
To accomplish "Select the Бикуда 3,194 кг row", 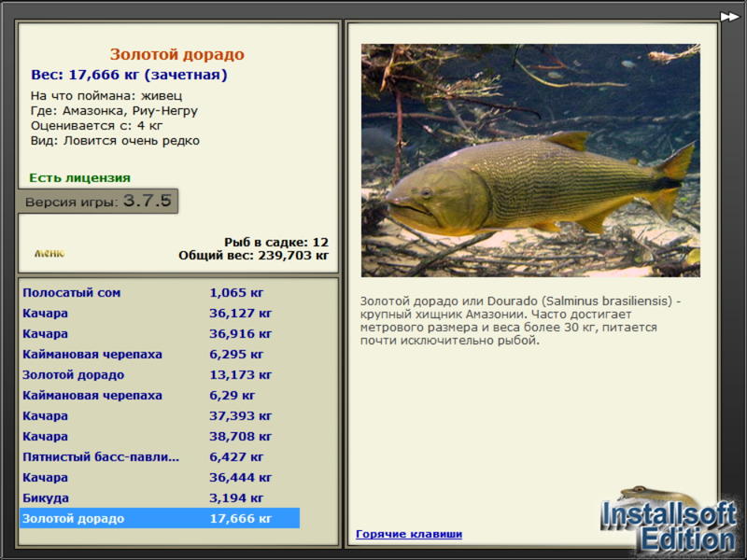I will coord(160,497).
